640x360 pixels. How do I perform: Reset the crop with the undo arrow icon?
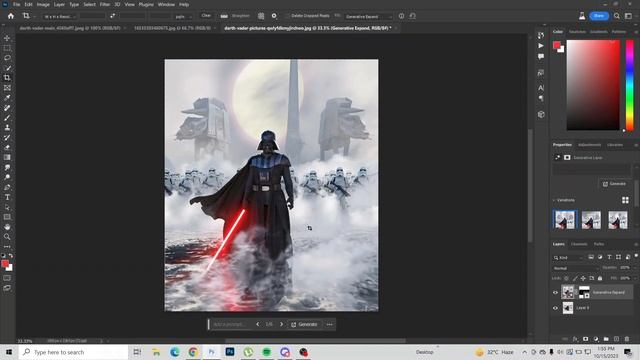(413, 16)
